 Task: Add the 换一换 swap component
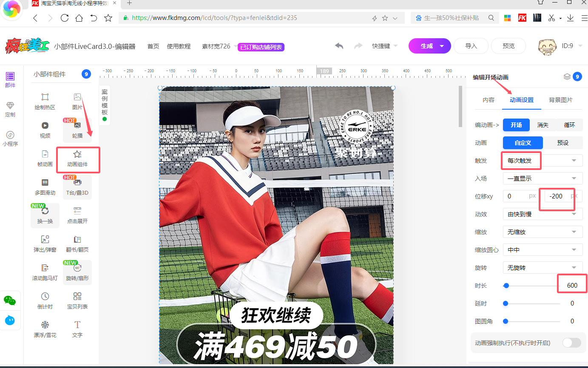tap(45, 215)
